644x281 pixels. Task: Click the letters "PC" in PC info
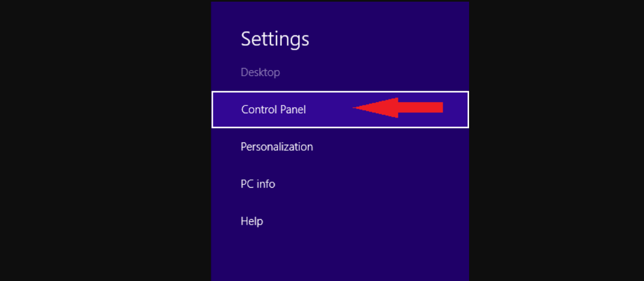247,184
